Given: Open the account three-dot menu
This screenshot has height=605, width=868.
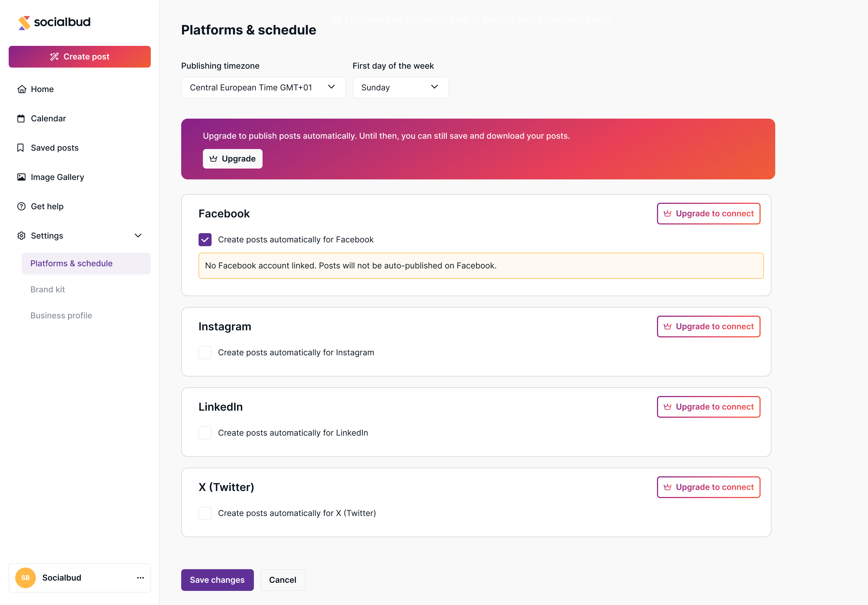Looking at the screenshot, I should 141,578.
